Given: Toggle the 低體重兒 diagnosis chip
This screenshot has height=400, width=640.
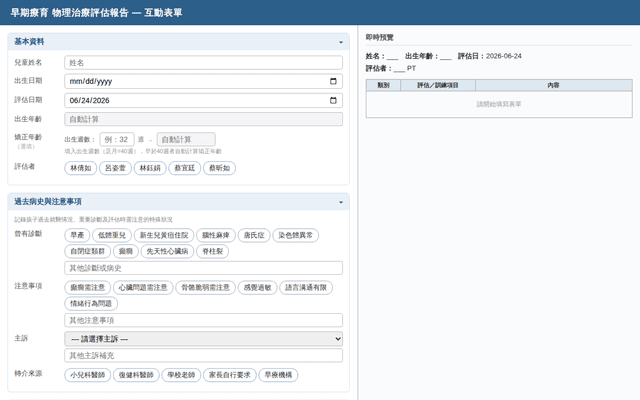Looking at the screenshot, I should tap(112, 236).
